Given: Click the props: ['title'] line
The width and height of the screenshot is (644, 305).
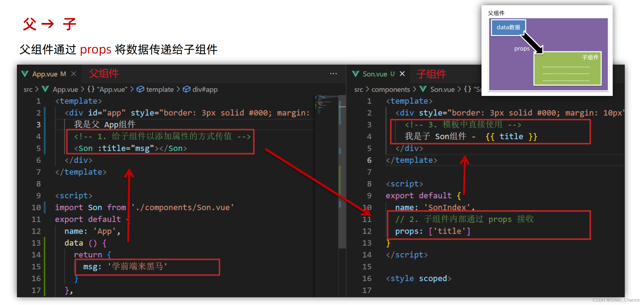Looking at the screenshot, I should (433, 231).
